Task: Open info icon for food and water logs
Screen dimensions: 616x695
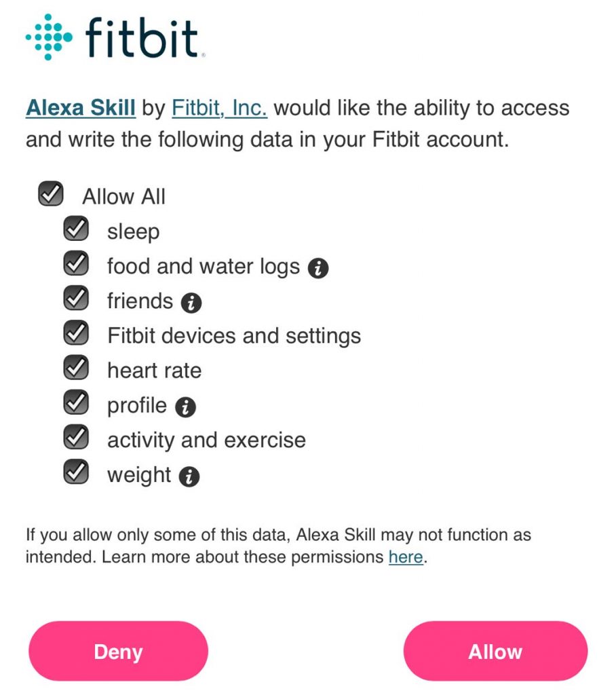Action: coord(318,269)
